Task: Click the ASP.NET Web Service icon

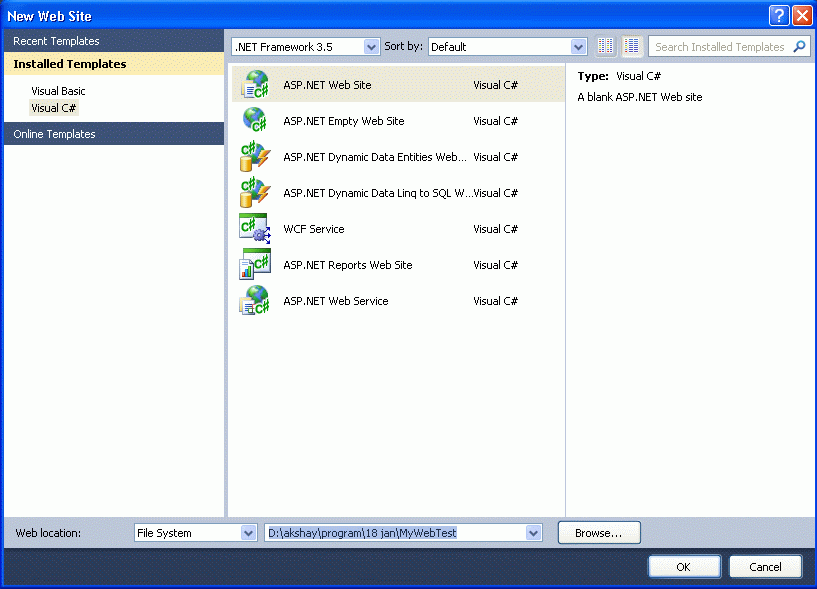Action: 255,300
